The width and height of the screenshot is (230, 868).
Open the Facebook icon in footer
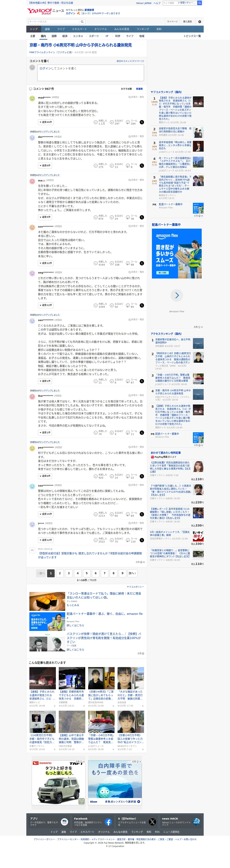[108, 822]
